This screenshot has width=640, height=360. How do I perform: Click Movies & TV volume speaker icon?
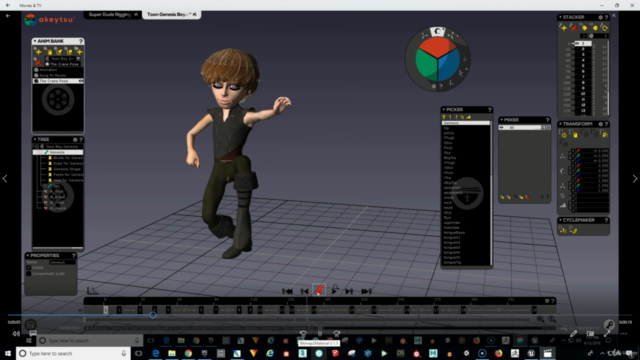click(16, 333)
